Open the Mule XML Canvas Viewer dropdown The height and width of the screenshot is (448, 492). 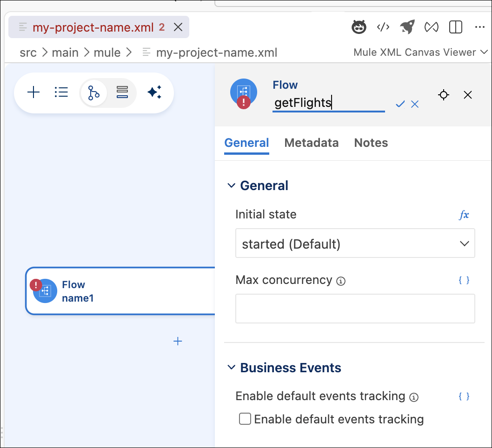click(x=420, y=52)
